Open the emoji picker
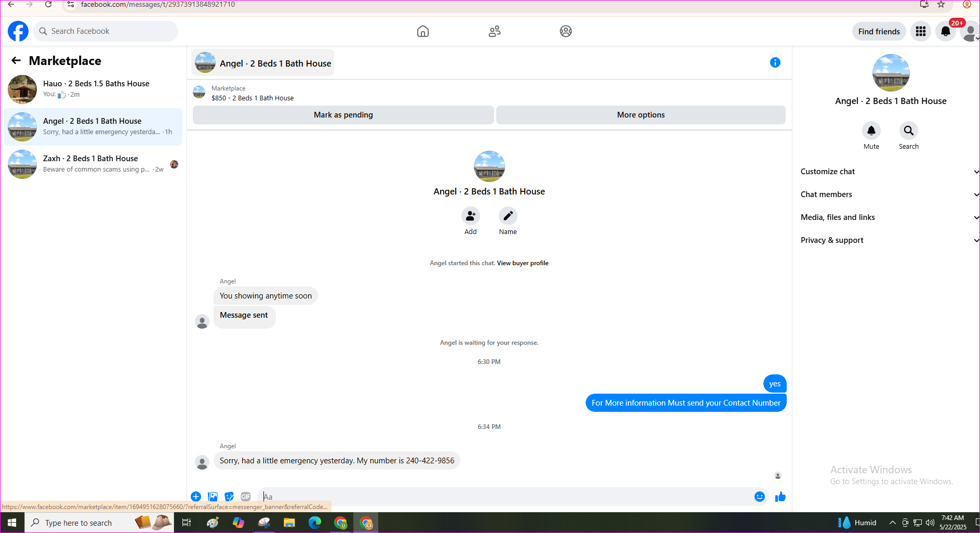980x533 pixels. click(x=760, y=497)
